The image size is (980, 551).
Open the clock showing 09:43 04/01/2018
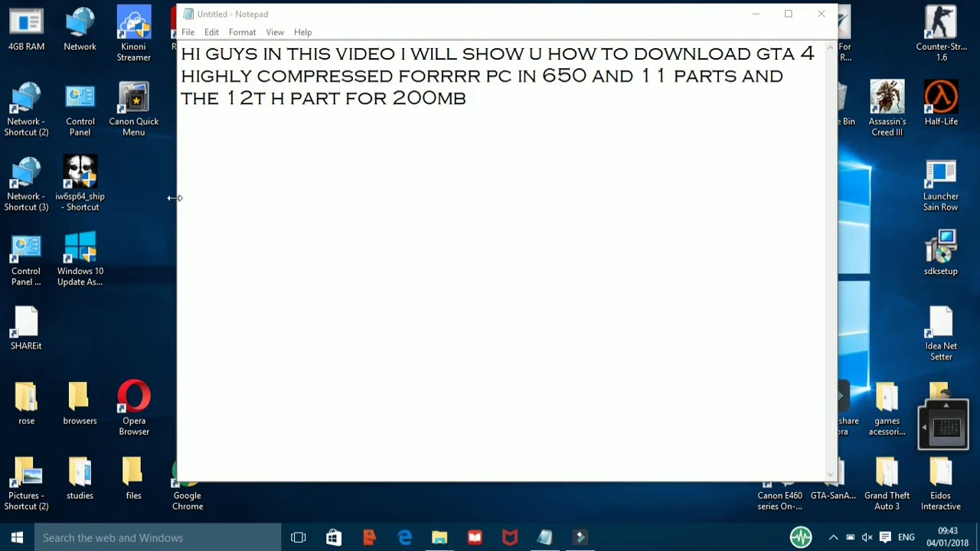(948, 537)
